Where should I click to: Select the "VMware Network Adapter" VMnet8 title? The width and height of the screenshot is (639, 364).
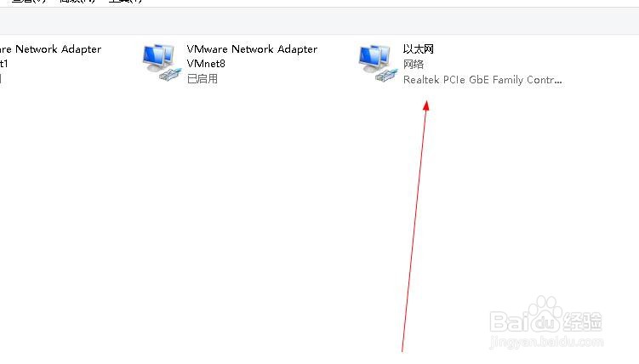[x=252, y=49]
